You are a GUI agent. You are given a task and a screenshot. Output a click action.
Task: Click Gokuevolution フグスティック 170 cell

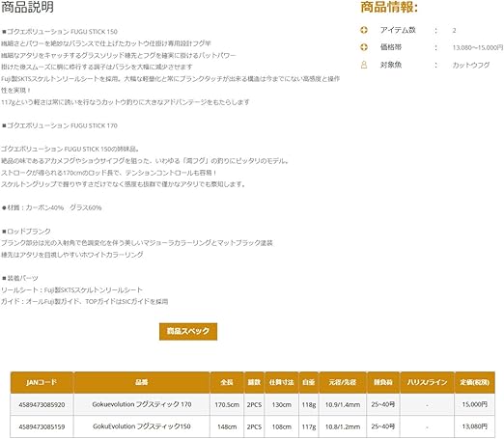[x=142, y=404]
